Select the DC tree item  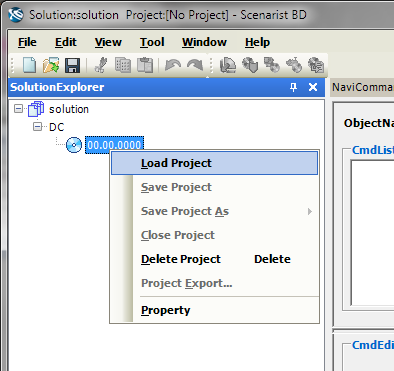click(56, 127)
